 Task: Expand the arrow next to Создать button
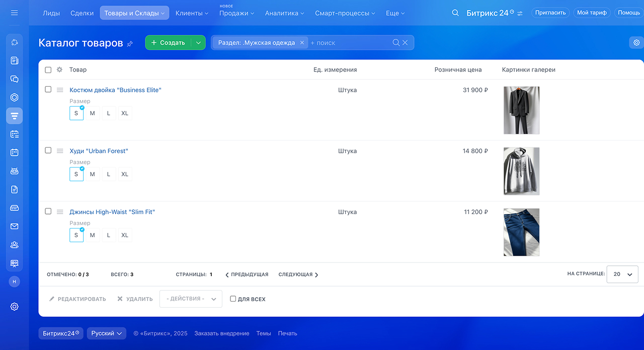(198, 43)
